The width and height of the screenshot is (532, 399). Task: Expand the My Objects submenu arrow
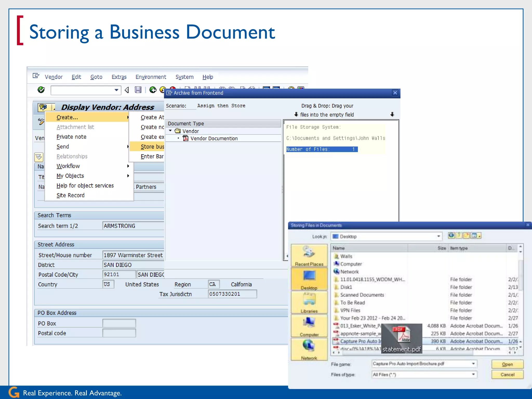(128, 176)
